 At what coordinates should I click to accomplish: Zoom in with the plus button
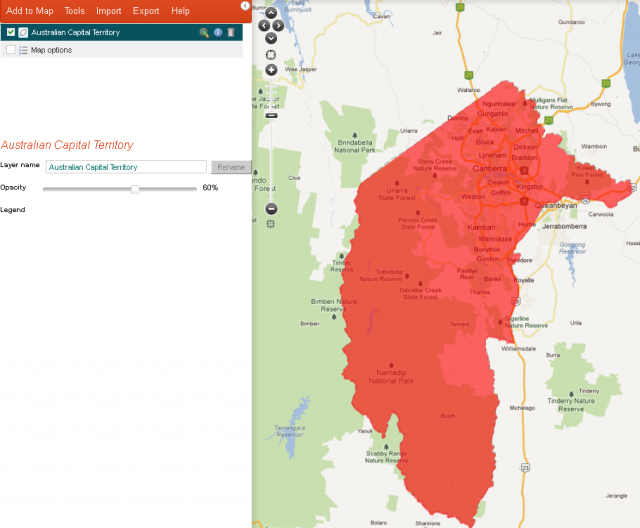(x=271, y=71)
